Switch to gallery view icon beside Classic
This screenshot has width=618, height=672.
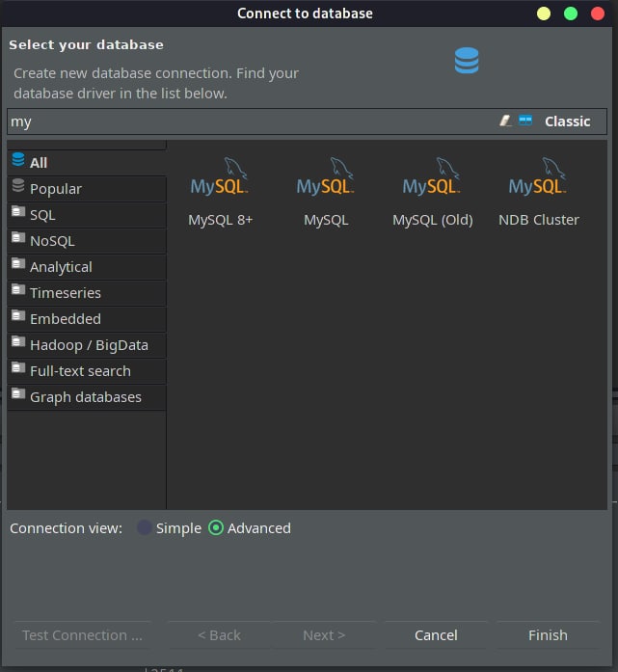[525, 121]
